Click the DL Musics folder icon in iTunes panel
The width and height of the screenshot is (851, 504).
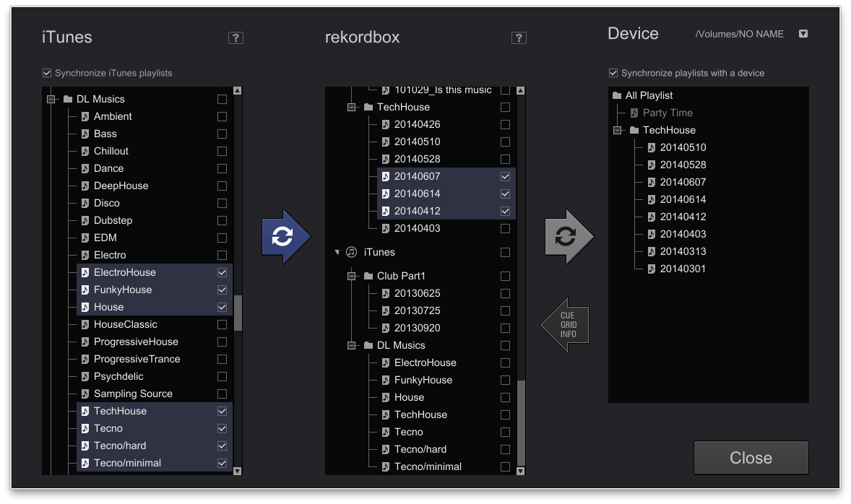pos(68,99)
